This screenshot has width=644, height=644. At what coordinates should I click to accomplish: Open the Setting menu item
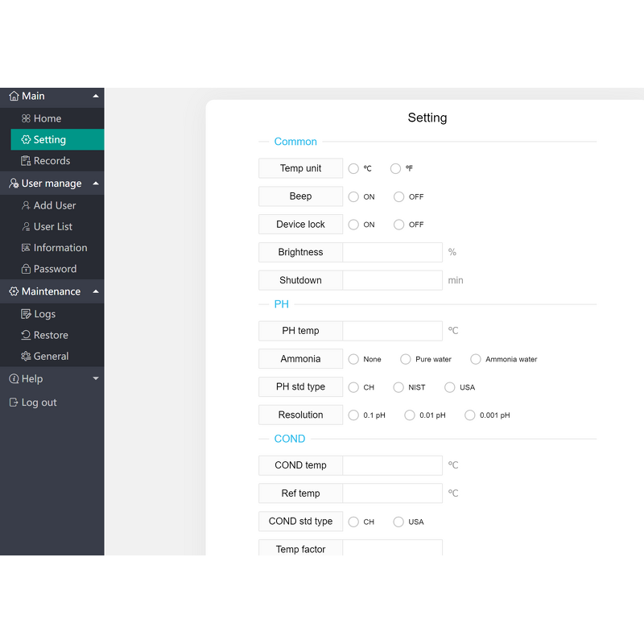(49, 139)
